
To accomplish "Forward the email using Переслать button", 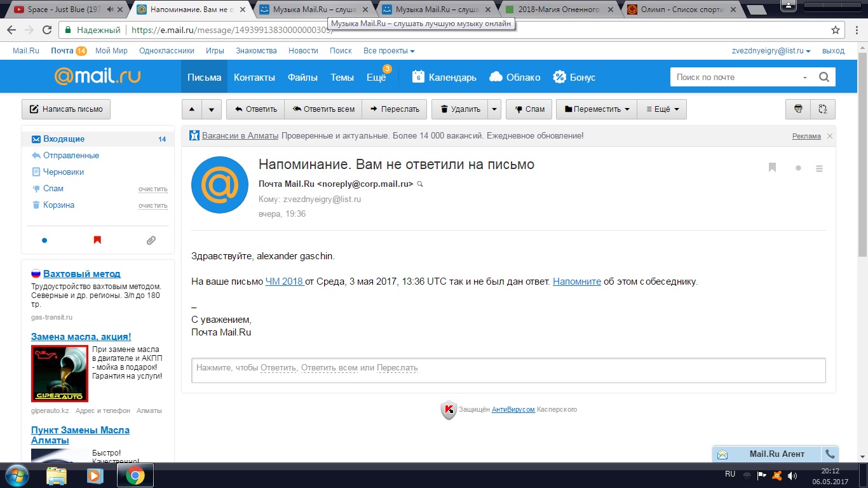I will [x=394, y=109].
